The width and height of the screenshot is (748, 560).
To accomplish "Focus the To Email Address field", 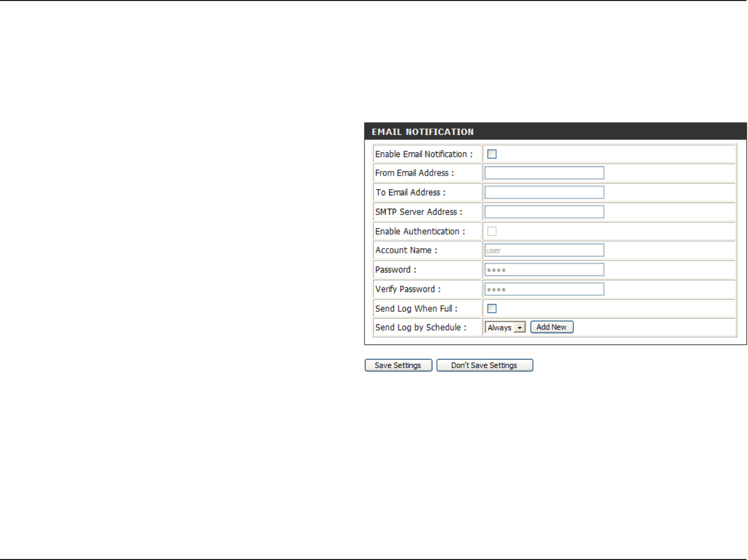I will tap(544, 192).
